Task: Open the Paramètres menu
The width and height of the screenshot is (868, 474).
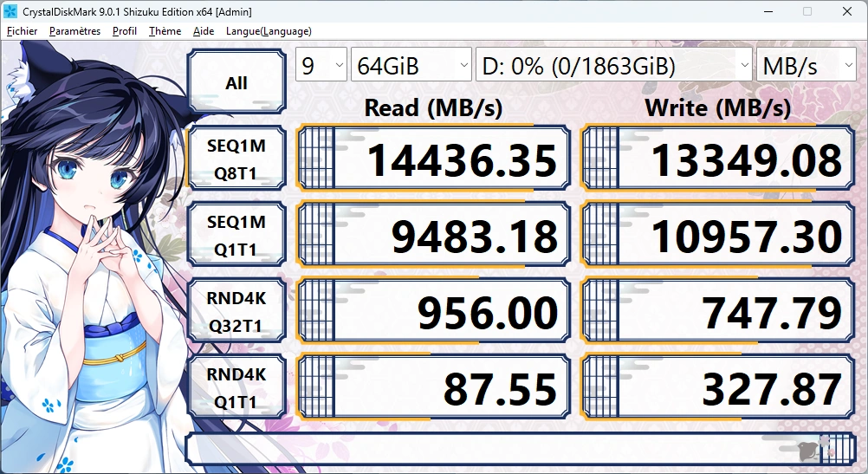Action: click(74, 31)
